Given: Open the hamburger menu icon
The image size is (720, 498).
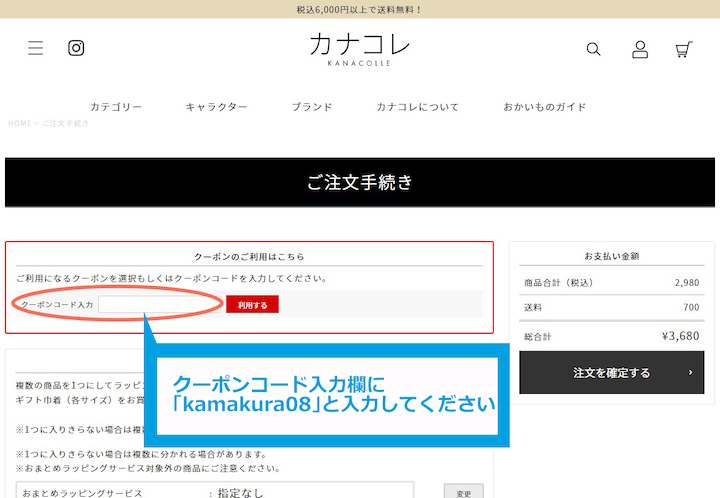Looking at the screenshot, I should pos(35,48).
